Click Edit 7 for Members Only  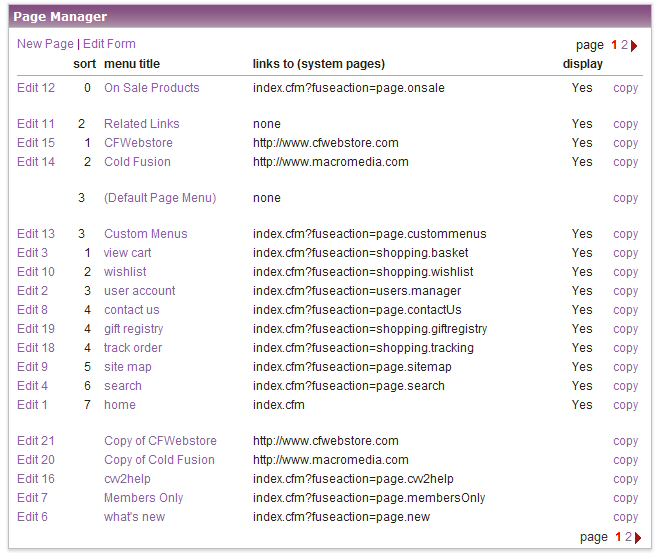[32, 498]
